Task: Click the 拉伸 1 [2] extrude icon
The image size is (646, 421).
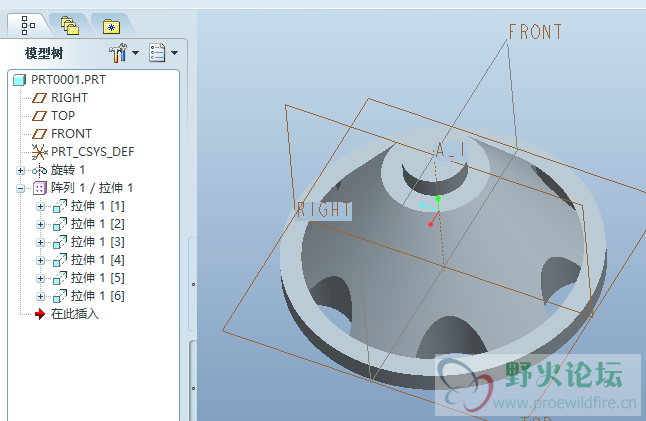Action: click(60, 225)
